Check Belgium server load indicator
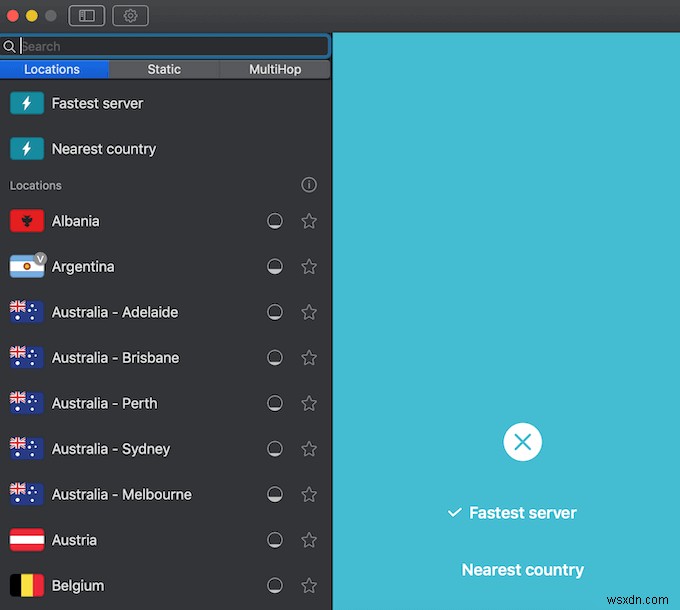Screen dimensions: 680x610 pos(275,585)
